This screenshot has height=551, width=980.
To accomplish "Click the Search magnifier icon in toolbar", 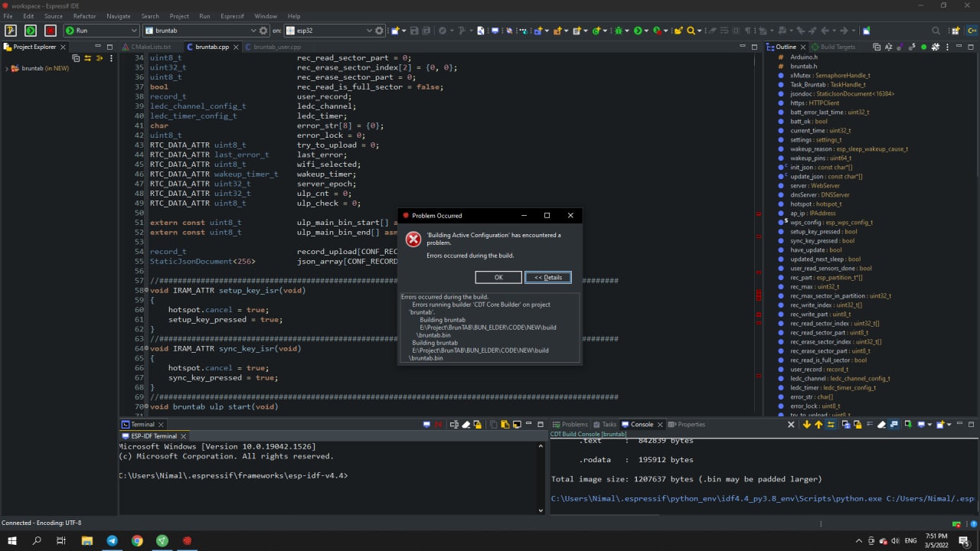I will point(691,31).
